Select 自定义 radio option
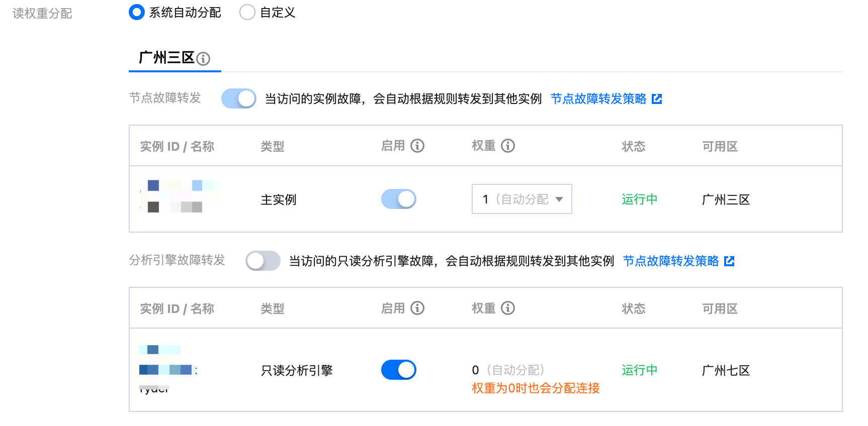Screen dimensions: 868x426 point(247,12)
